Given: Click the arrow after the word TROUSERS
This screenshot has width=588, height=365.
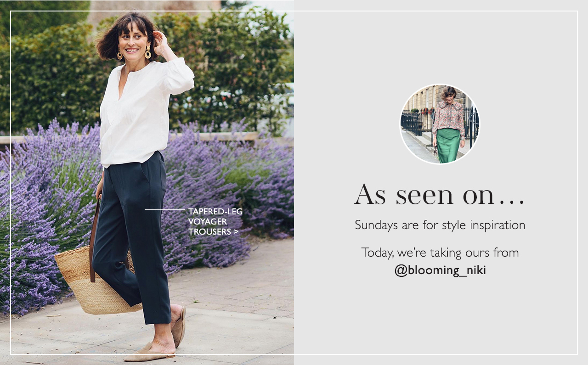Looking at the screenshot, I should click(236, 232).
